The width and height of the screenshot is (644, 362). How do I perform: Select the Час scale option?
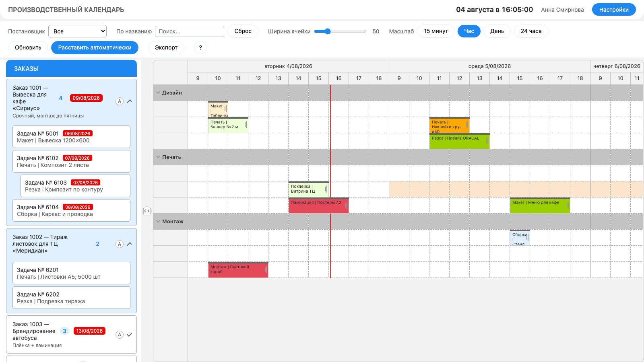pyautogui.click(x=469, y=31)
